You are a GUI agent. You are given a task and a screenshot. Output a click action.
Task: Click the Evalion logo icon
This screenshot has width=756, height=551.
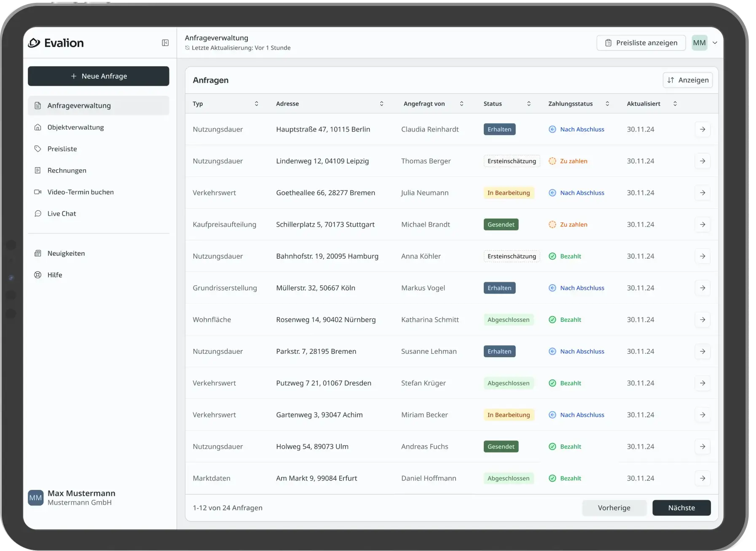point(34,43)
